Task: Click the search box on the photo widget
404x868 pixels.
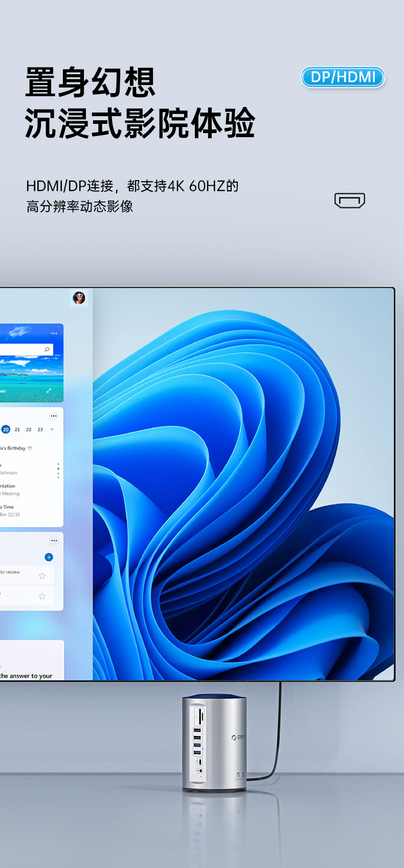Action: click(x=26, y=350)
